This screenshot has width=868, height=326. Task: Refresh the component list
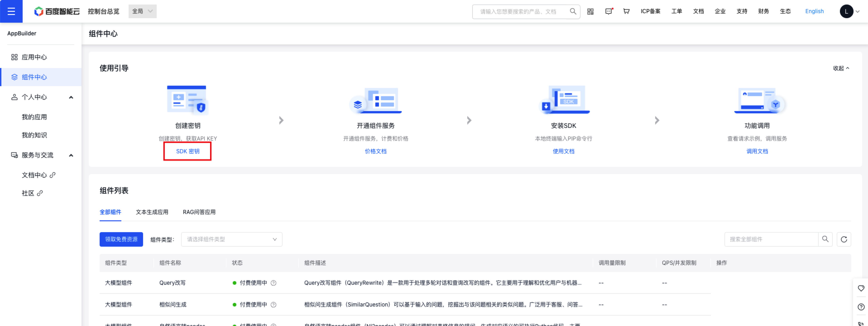844,239
